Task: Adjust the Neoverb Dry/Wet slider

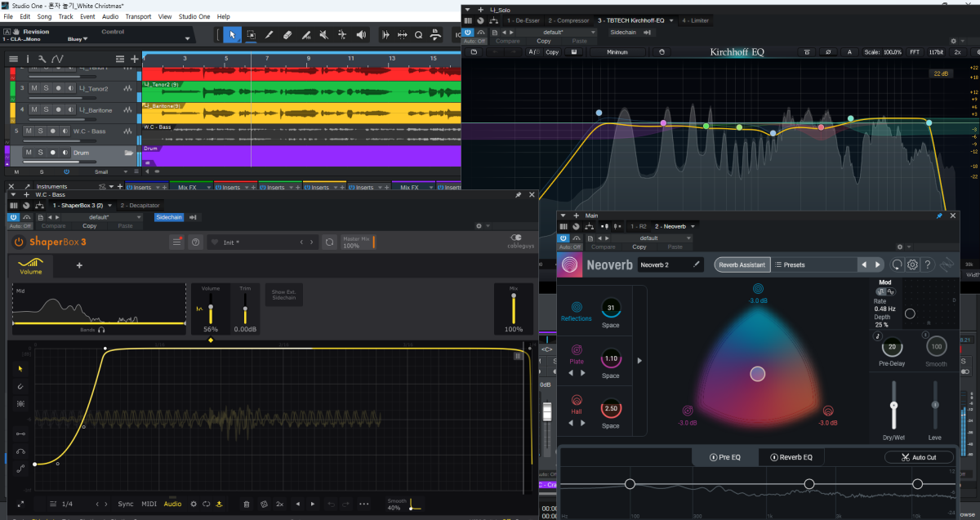Action: [x=893, y=406]
